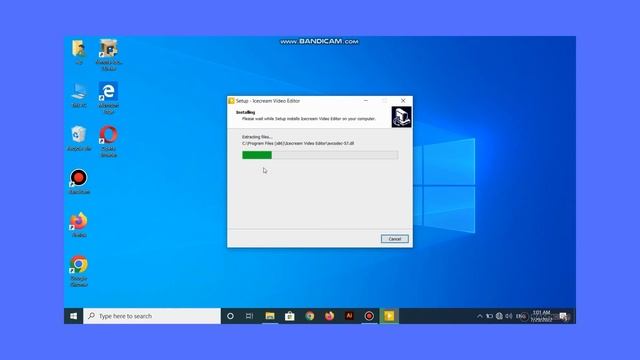Open network settings from system tray

pos(499,316)
